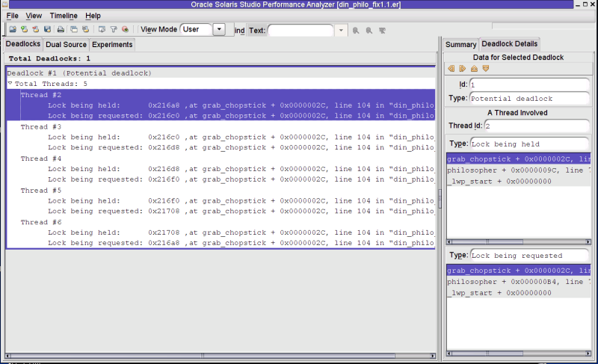Click the Close window toolbar icon left of Set Data Presentation
Screen dimensions: 598x364
(86, 29)
